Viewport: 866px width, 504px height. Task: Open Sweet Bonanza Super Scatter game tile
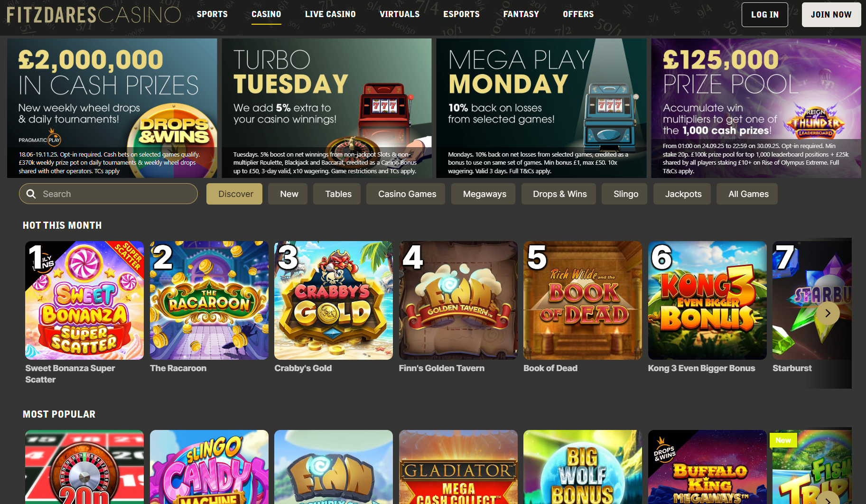pos(84,300)
